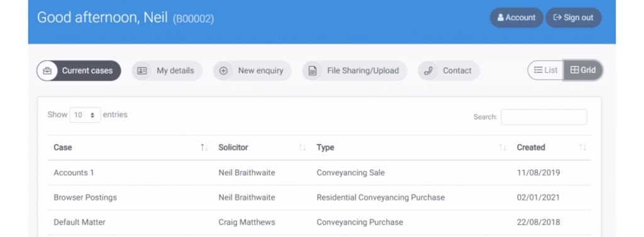This screenshot has width=644, height=237.
Task: Click the Sign out button
Action: tap(574, 18)
